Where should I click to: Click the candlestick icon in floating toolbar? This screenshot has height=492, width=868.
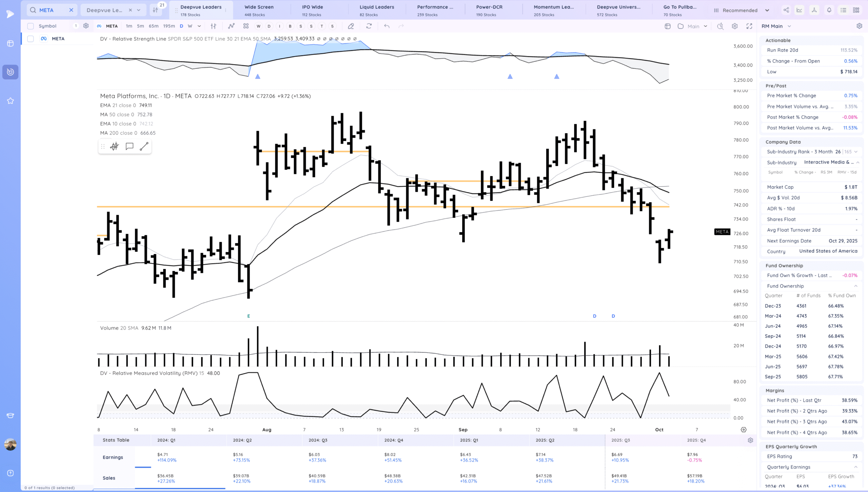click(115, 146)
